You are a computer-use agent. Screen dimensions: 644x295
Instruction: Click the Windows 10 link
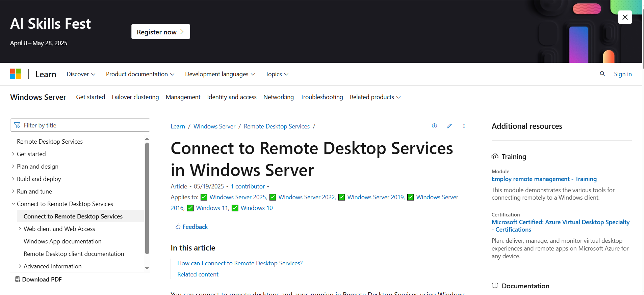click(x=257, y=208)
